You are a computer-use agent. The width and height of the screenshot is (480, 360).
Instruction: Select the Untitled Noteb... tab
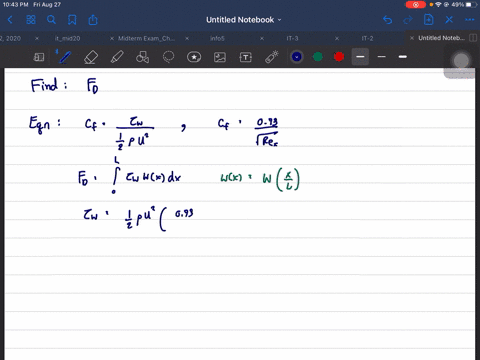point(441,38)
